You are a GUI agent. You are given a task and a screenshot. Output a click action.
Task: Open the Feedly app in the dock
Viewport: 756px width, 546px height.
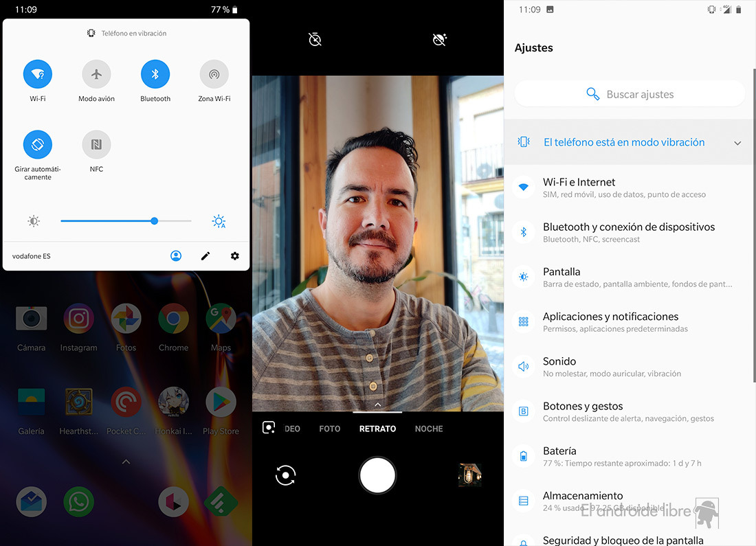point(221,502)
